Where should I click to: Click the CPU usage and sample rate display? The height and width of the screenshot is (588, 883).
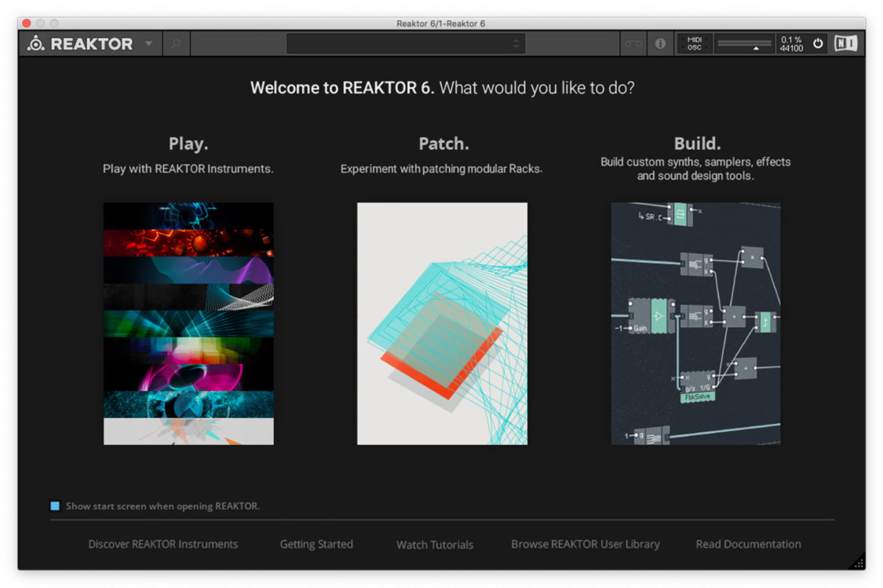click(x=792, y=43)
